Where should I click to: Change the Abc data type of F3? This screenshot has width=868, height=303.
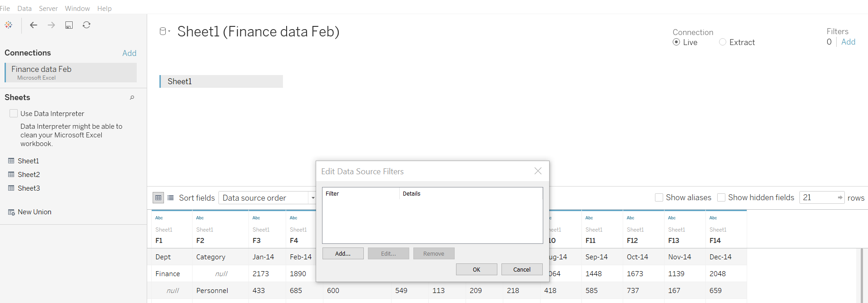click(256, 218)
